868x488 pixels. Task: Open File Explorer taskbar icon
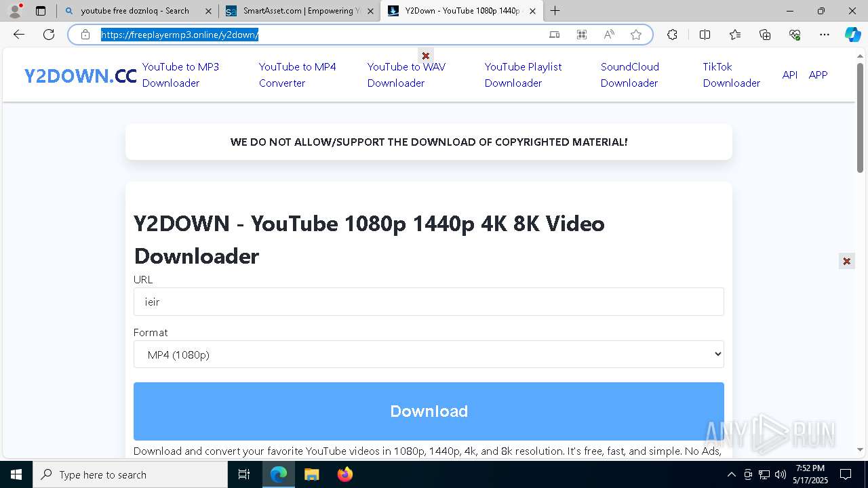[311, 474]
